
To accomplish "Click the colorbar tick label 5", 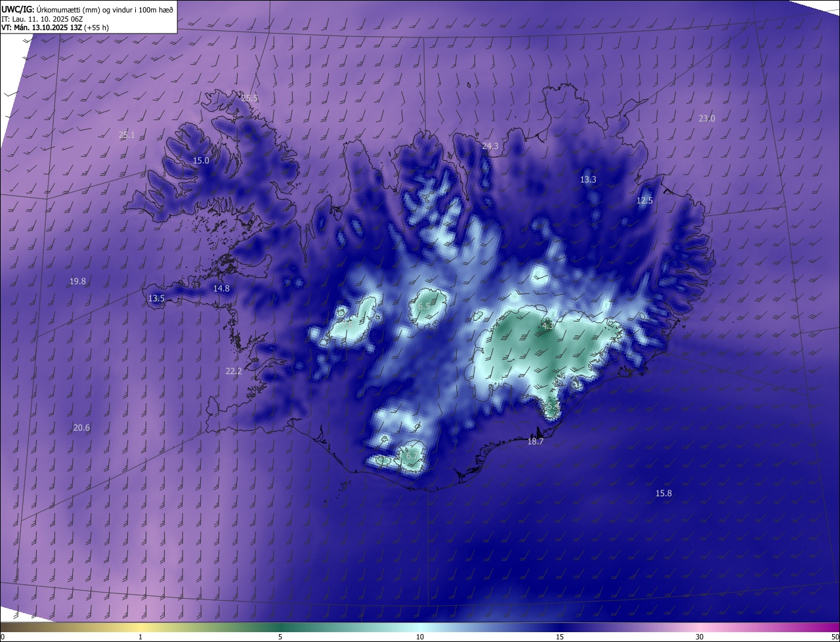I will pos(280,637).
